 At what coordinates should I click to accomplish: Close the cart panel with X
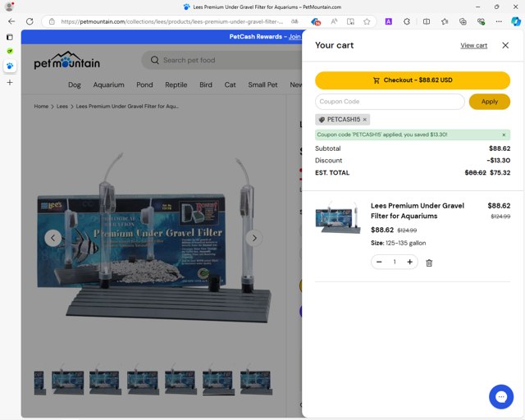pos(505,45)
